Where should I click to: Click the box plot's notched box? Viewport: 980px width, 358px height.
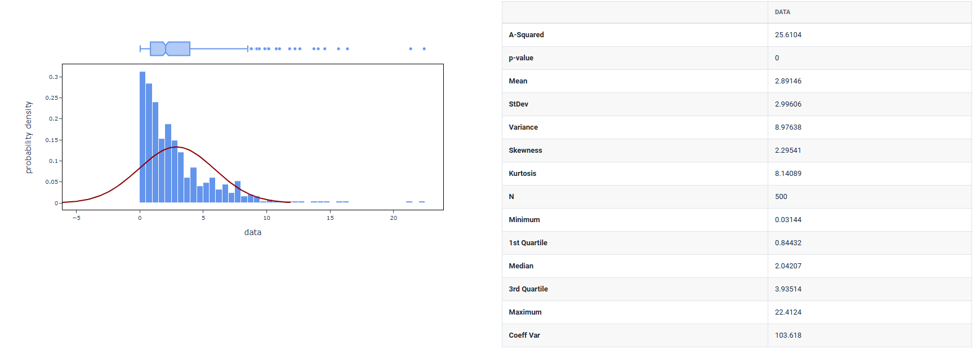click(170, 49)
